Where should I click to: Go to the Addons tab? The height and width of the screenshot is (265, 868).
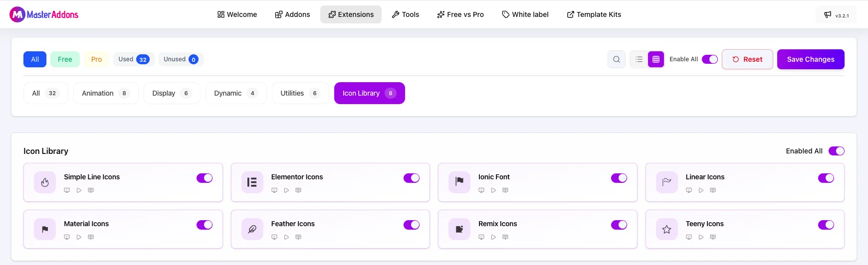(x=292, y=14)
